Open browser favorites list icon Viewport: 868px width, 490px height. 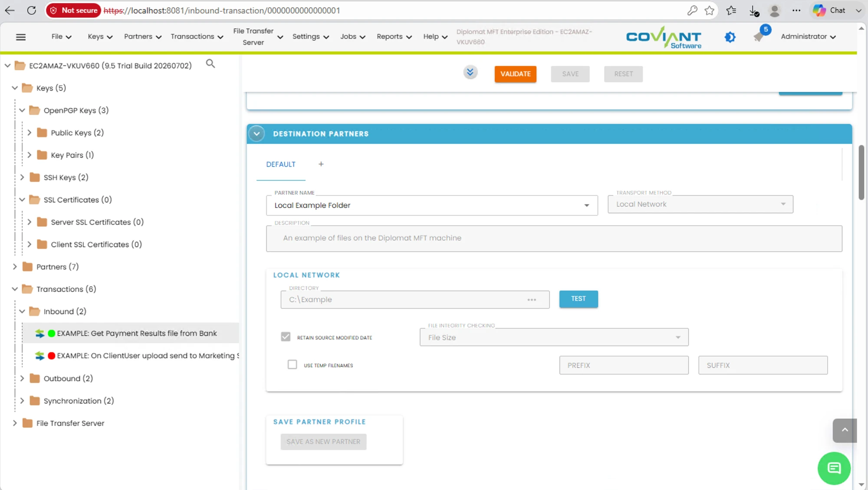pyautogui.click(x=731, y=10)
